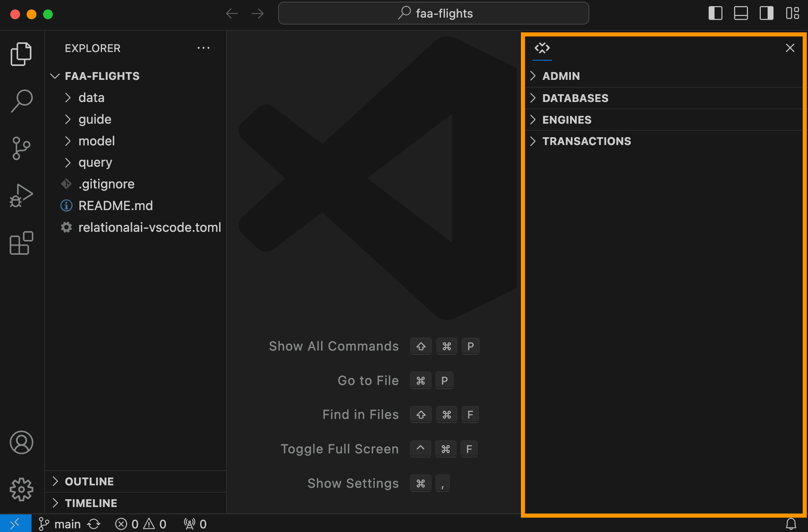Open Source Control view in activity bar
Image resolution: width=808 pixels, height=532 pixels.
coord(21,148)
